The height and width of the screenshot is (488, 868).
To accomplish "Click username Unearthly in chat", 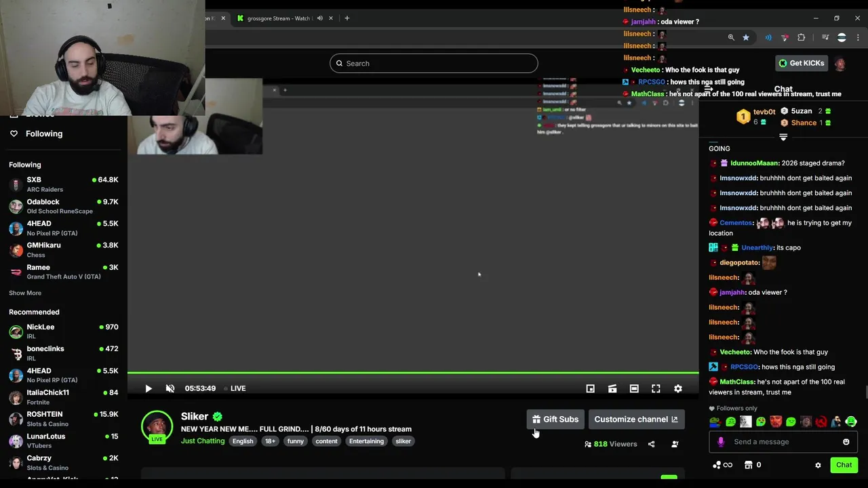I will pos(757,248).
